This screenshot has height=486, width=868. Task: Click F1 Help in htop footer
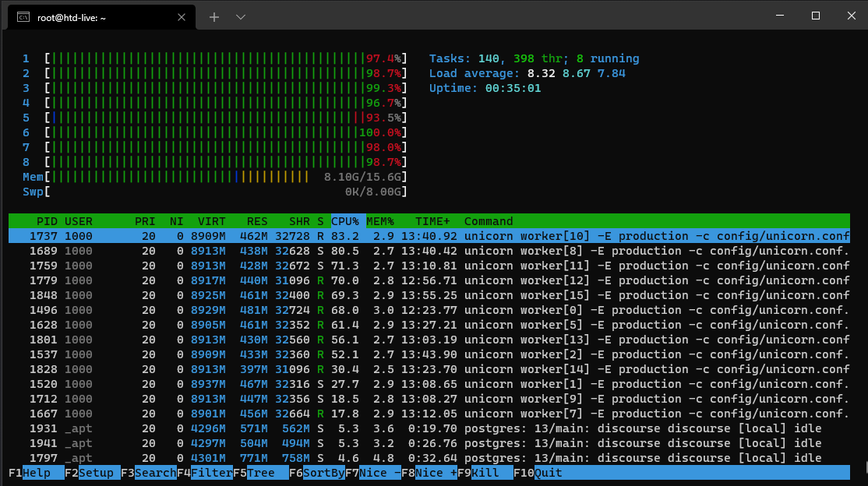[37, 473]
